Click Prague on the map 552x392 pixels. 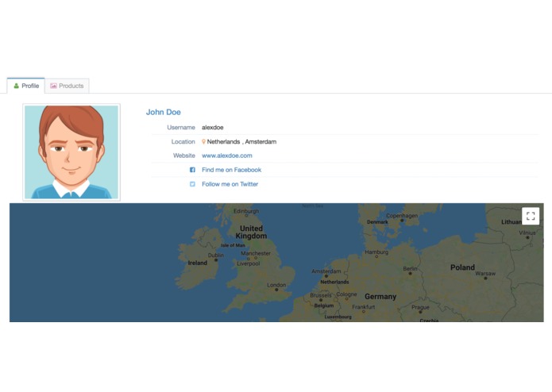[420, 307]
